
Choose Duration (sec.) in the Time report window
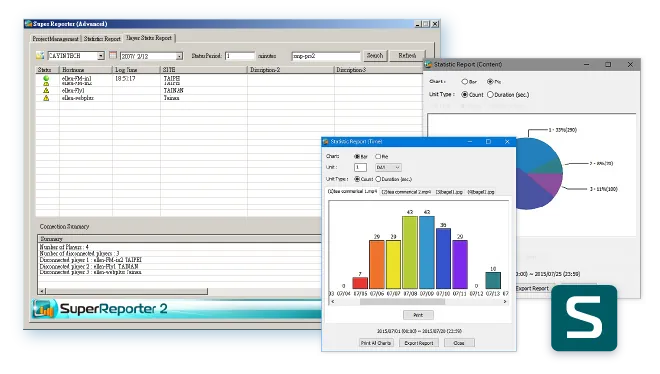coord(378,179)
